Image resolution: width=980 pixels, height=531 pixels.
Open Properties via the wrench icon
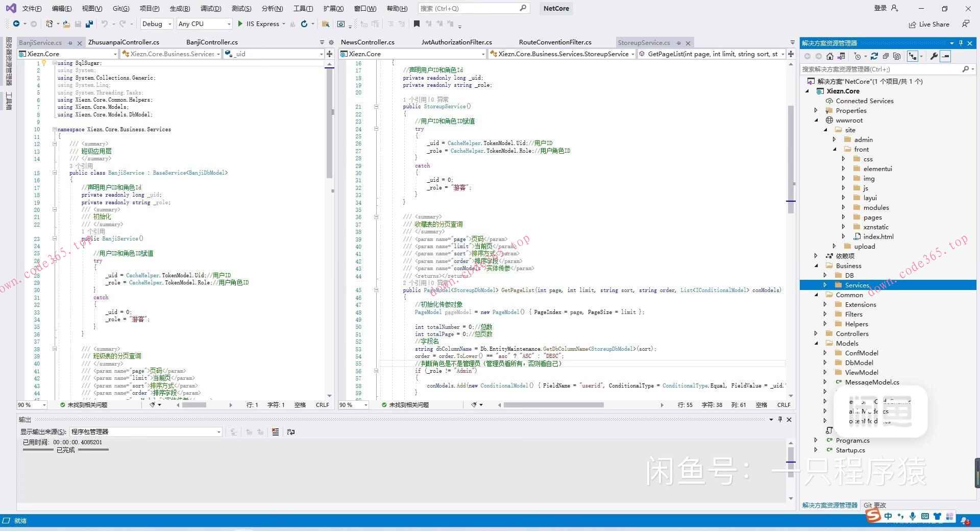click(934, 56)
